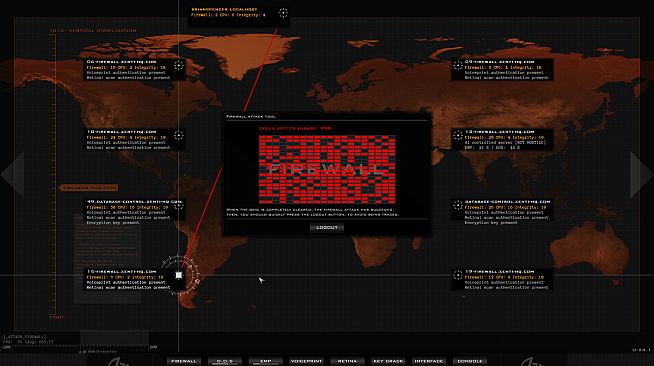Click the crosshair icon on brianspencer.localhost node

click(283, 13)
